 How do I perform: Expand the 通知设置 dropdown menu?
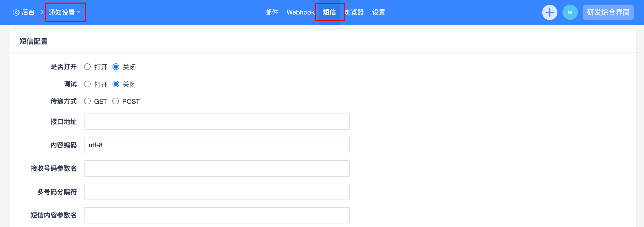coord(65,12)
